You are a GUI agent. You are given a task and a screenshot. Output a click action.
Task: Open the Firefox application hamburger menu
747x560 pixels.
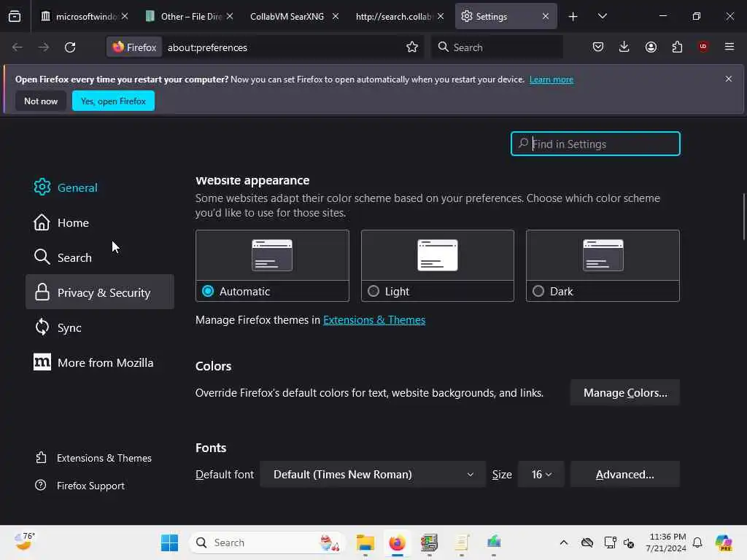(729, 47)
